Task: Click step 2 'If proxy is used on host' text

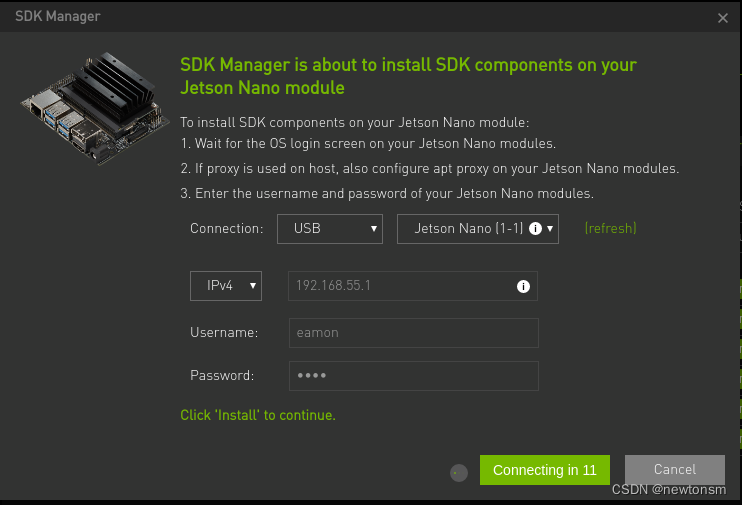Action: (x=430, y=169)
